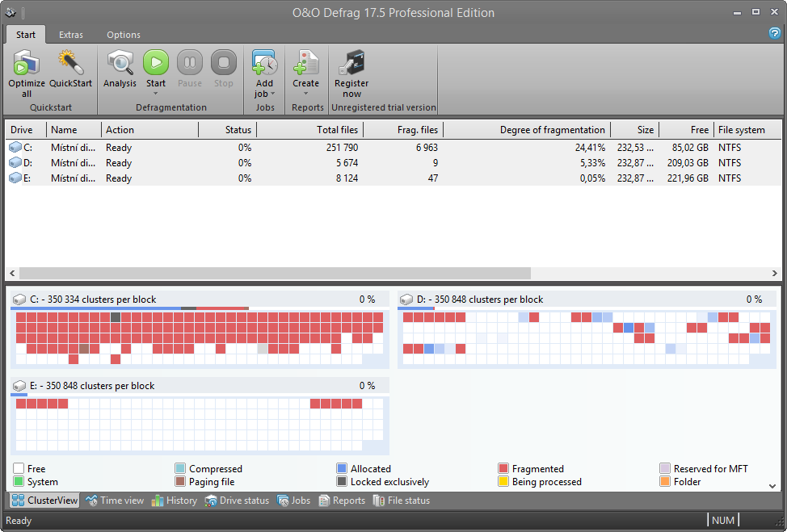This screenshot has height=532, width=787.
Task: Click the NUM indicator in status bar
Action: tap(722, 521)
